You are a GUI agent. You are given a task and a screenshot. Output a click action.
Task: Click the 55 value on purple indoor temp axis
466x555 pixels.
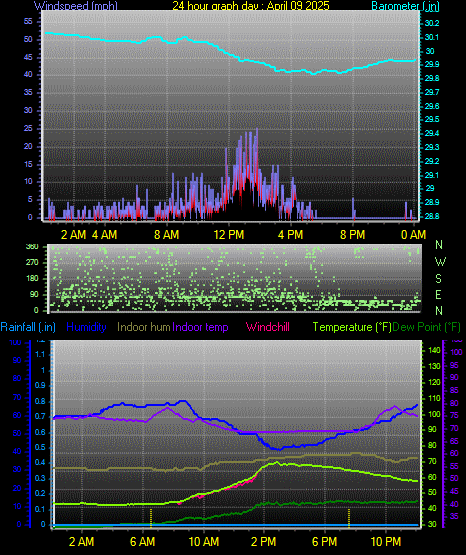[x=454, y=466]
